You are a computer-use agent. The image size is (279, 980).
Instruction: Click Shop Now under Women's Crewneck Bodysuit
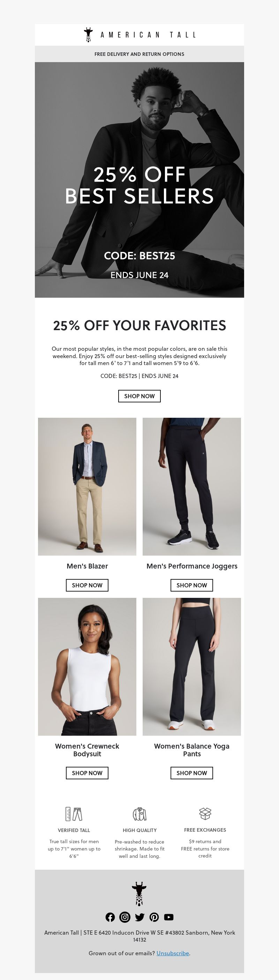click(87, 773)
